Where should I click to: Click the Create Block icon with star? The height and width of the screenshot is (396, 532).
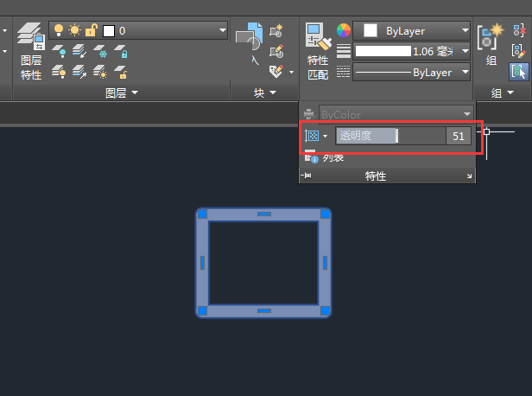coord(276,30)
